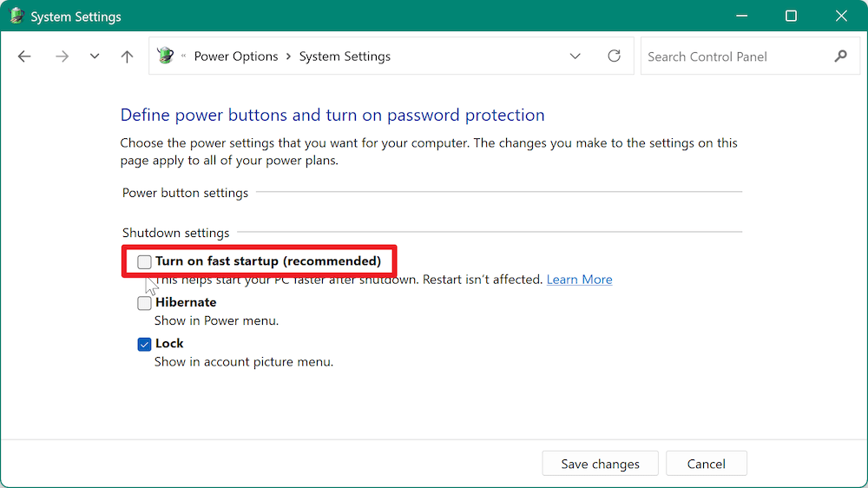
Task: Maximize the System Settings window
Action: (791, 16)
